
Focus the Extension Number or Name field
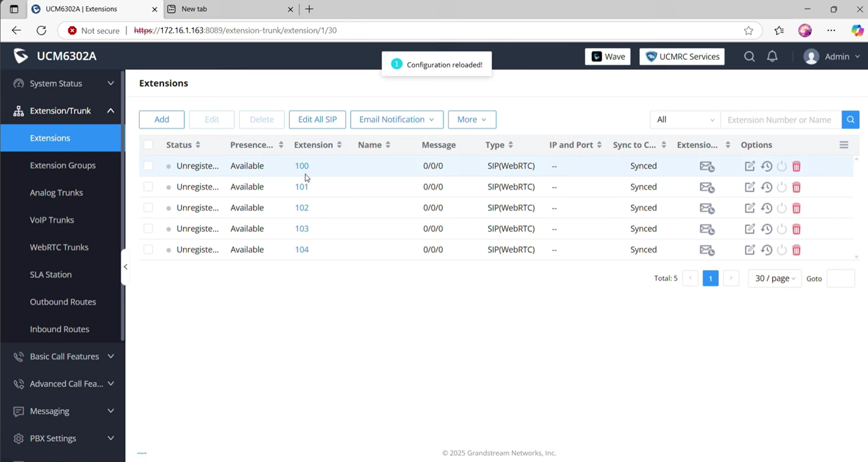pyautogui.click(x=781, y=120)
